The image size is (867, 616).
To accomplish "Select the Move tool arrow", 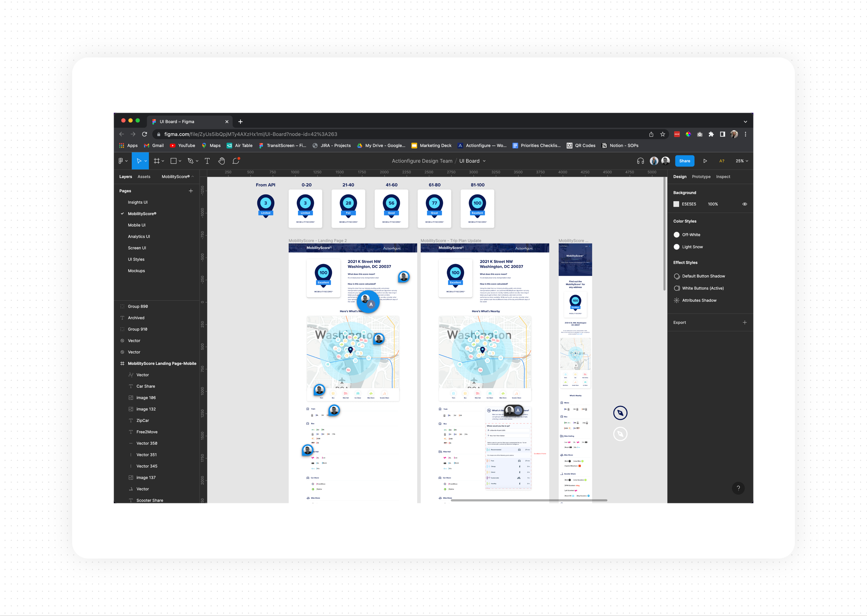I will [139, 161].
